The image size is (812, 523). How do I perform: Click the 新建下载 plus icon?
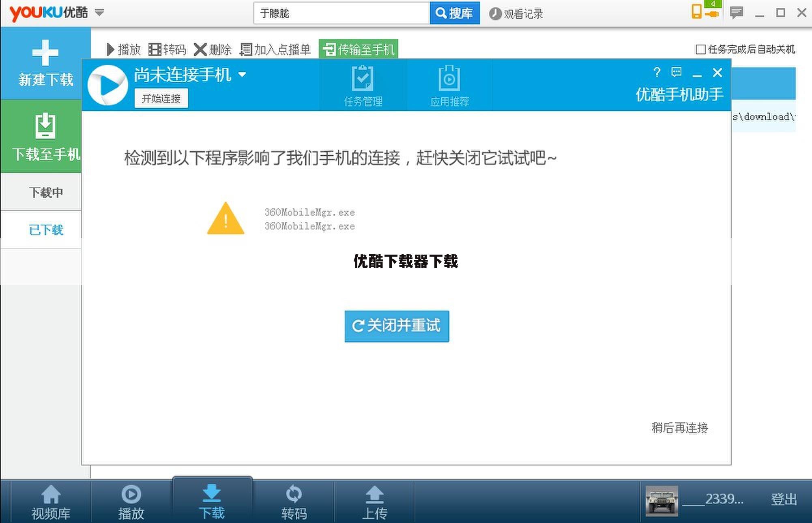click(45, 53)
